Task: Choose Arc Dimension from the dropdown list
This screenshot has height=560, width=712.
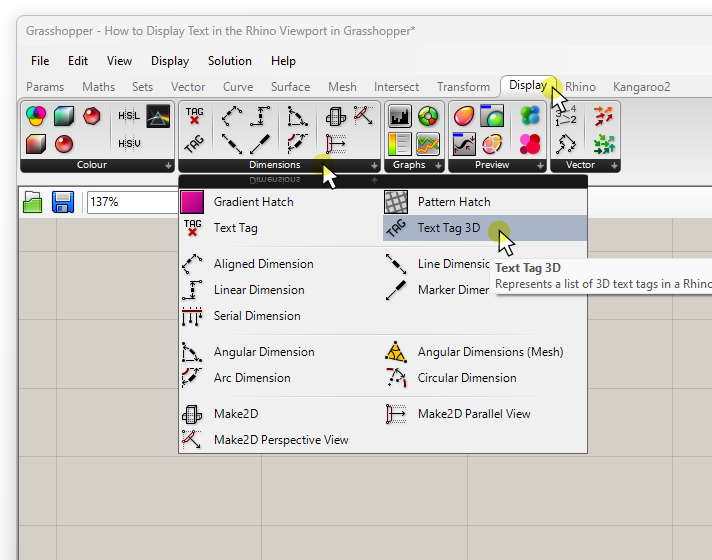Action: (x=281, y=378)
